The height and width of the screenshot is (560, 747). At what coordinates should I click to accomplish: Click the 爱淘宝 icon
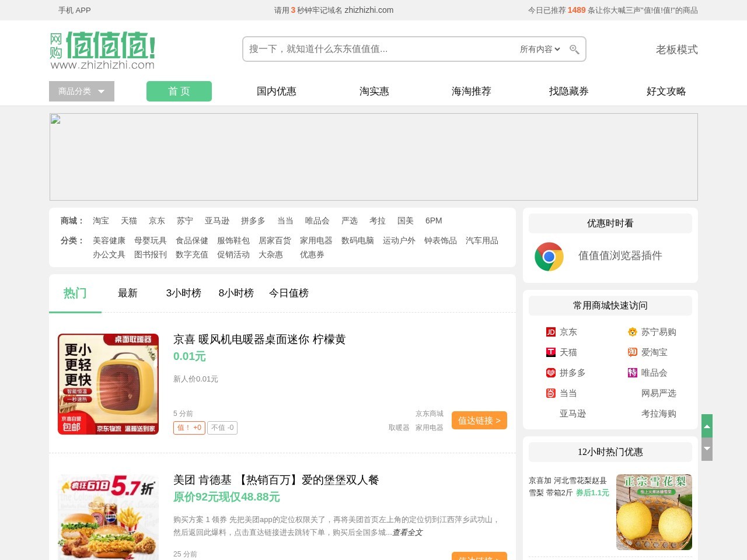pyautogui.click(x=633, y=352)
